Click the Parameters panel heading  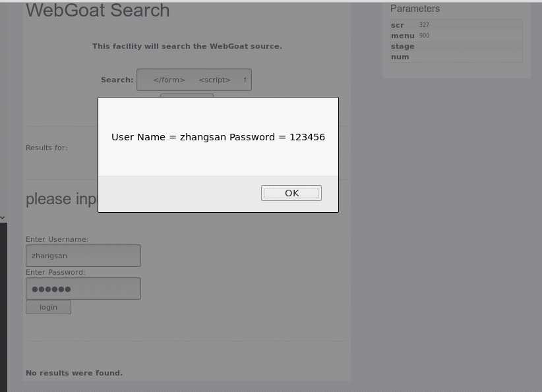point(415,9)
